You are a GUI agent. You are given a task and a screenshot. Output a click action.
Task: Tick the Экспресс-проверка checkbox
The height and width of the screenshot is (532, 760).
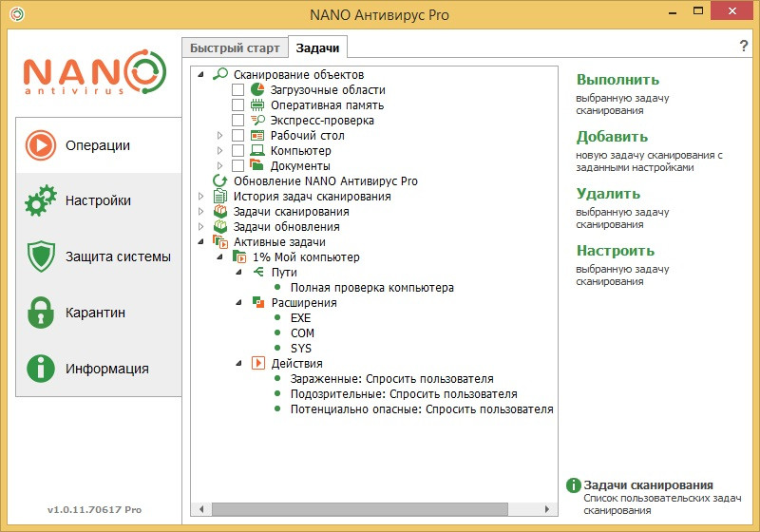click(x=237, y=120)
